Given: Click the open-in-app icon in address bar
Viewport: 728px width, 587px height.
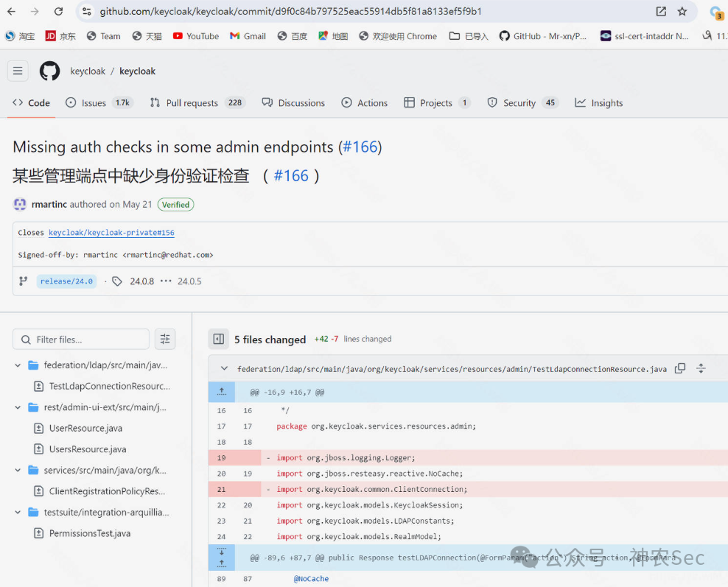Looking at the screenshot, I should pos(661,11).
